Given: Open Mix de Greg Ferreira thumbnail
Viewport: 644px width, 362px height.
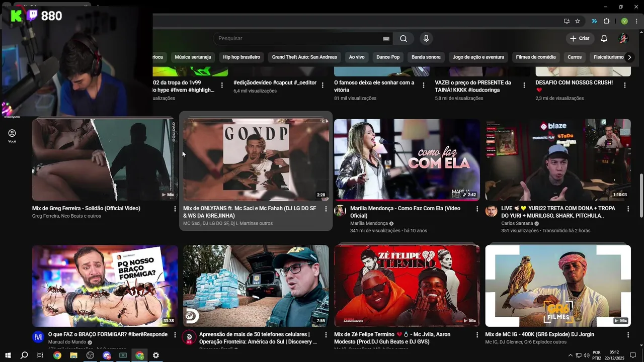Looking at the screenshot, I should pos(105,160).
